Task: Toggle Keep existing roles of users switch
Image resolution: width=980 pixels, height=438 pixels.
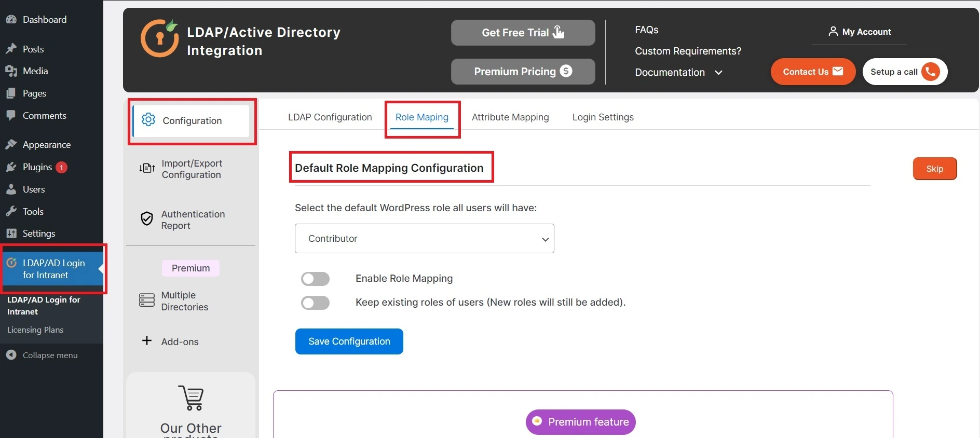Action: [x=315, y=303]
